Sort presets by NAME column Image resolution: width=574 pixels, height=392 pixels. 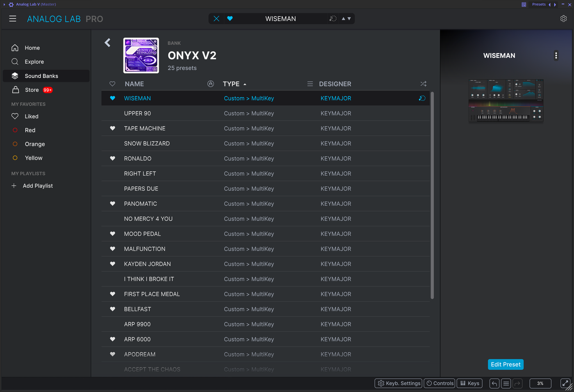pyautogui.click(x=134, y=84)
